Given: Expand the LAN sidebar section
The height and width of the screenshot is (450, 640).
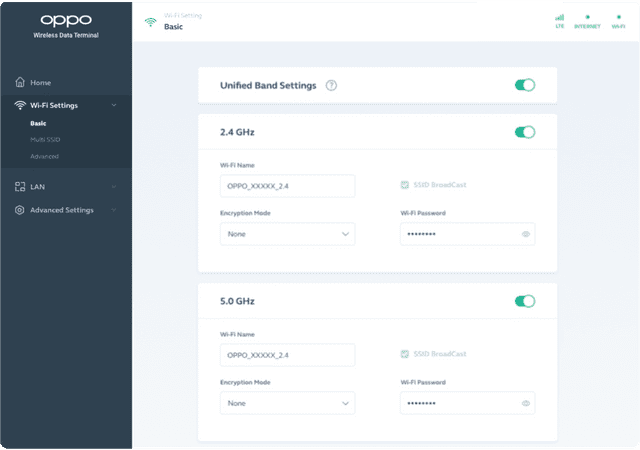Looking at the screenshot, I should pos(65,186).
